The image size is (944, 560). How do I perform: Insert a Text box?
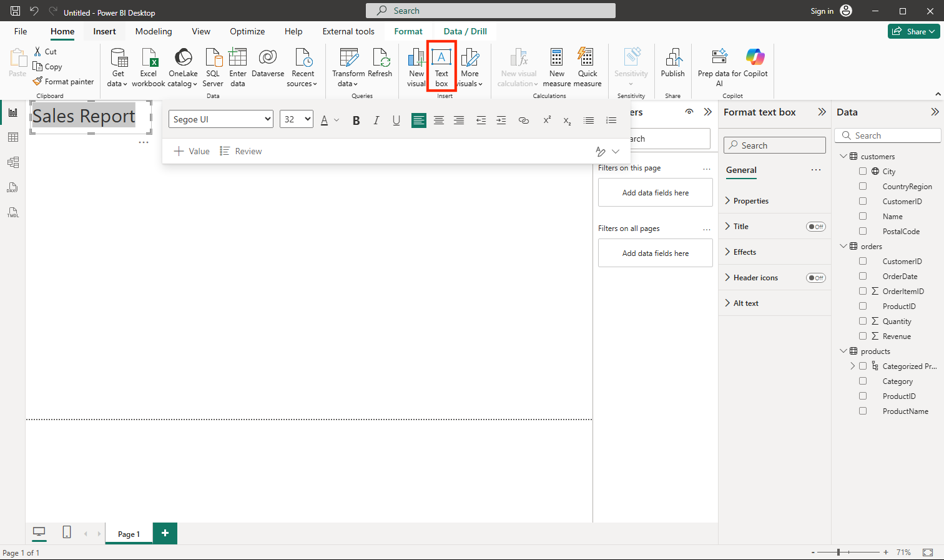[x=441, y=67]
